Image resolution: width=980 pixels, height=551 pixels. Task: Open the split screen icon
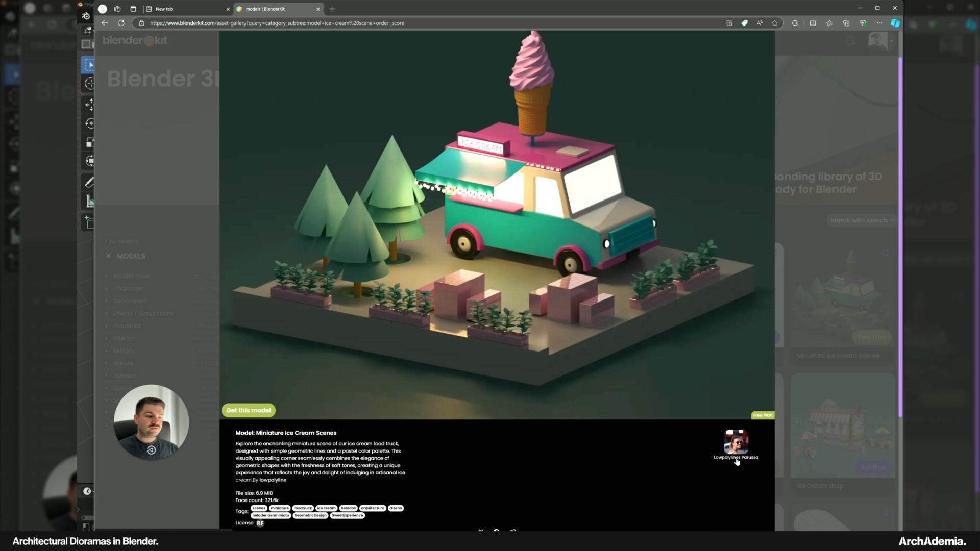click(813, 23)
